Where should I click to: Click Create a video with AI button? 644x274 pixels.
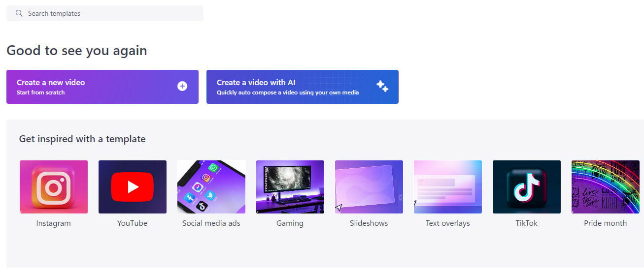click(303, 87)
